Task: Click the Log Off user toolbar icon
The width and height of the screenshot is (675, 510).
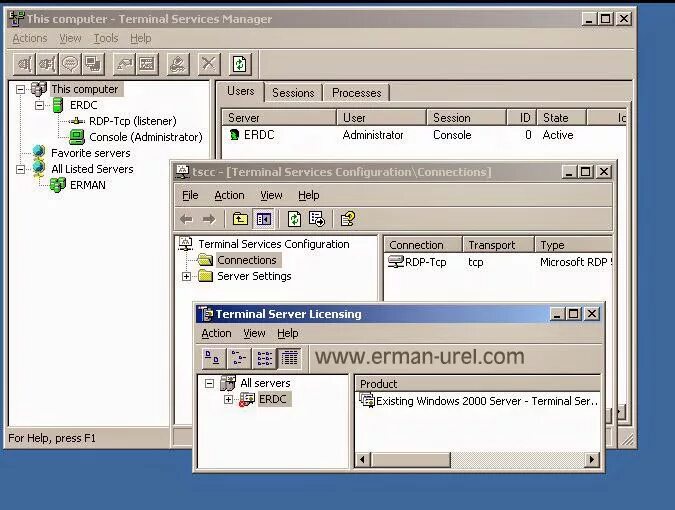Action: click(178, 64)
